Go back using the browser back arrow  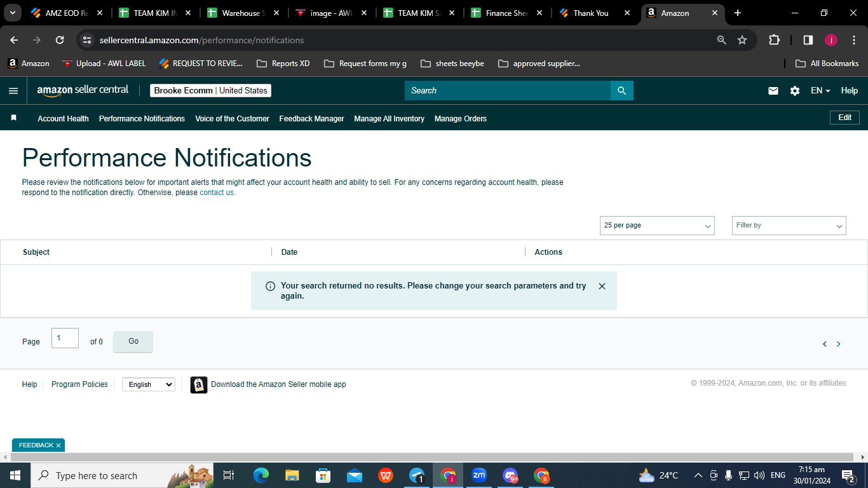14,40
